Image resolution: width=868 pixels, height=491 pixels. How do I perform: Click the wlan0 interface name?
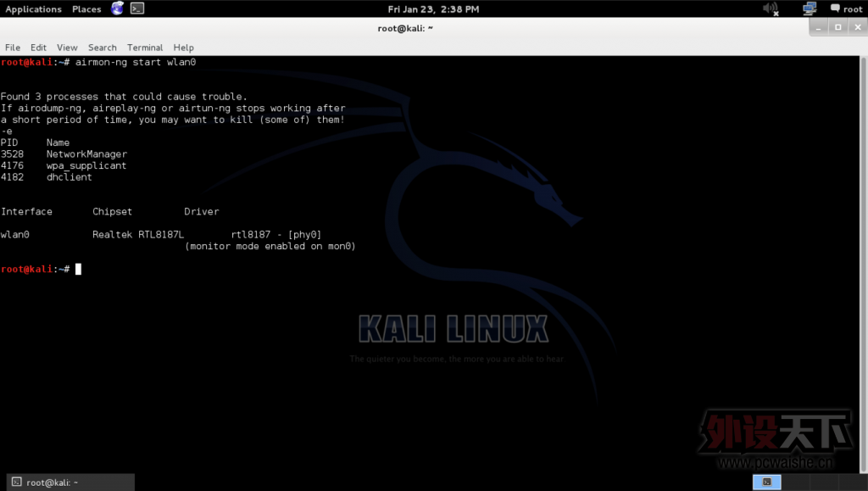click(x=15, y=235)
